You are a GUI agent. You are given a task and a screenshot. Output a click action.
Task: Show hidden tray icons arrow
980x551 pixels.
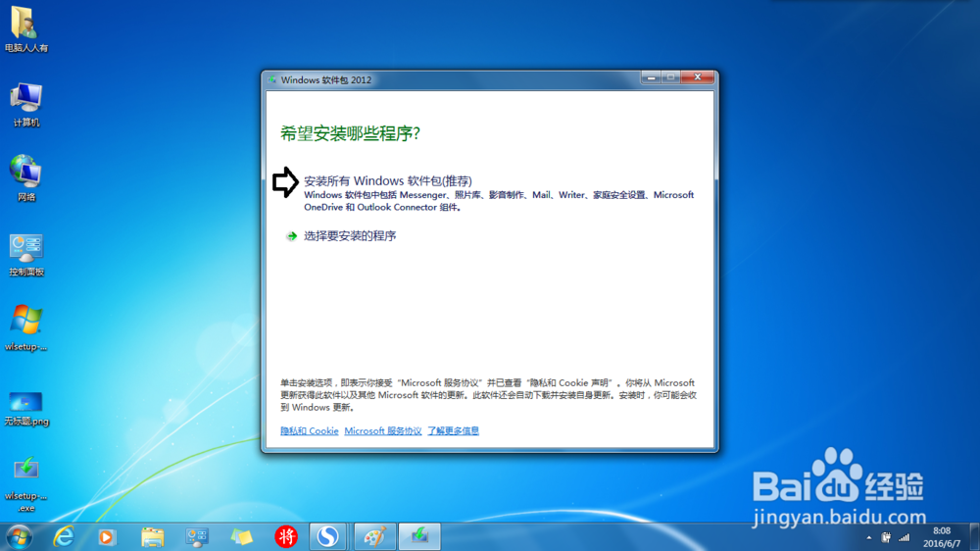pos(868,537)
